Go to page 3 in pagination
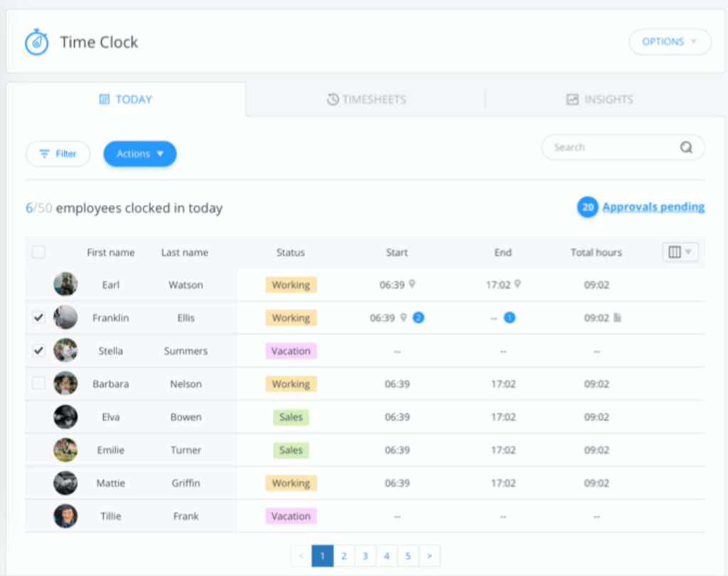Viewport: 728px width, 576px height. pos(365,556)
